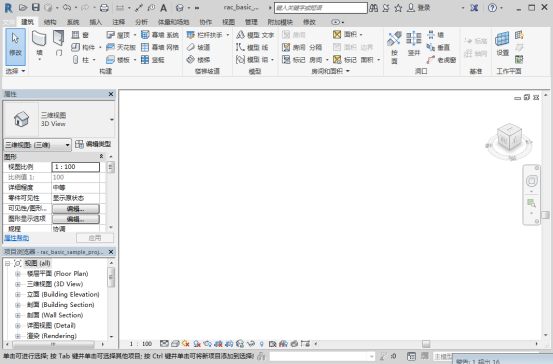Click the keyword search input field
Screen dimensions: 553x364
pyautogui.click(x=321, y=8)
